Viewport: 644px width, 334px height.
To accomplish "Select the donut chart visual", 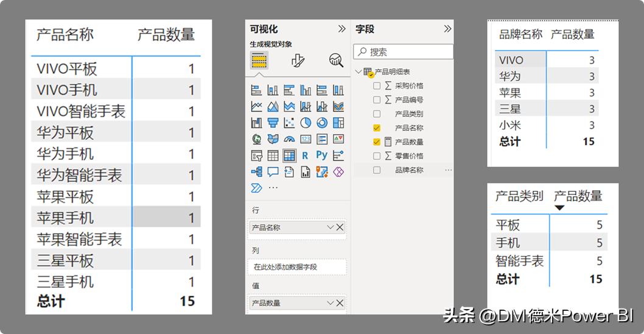I will [x=322, y=123].
